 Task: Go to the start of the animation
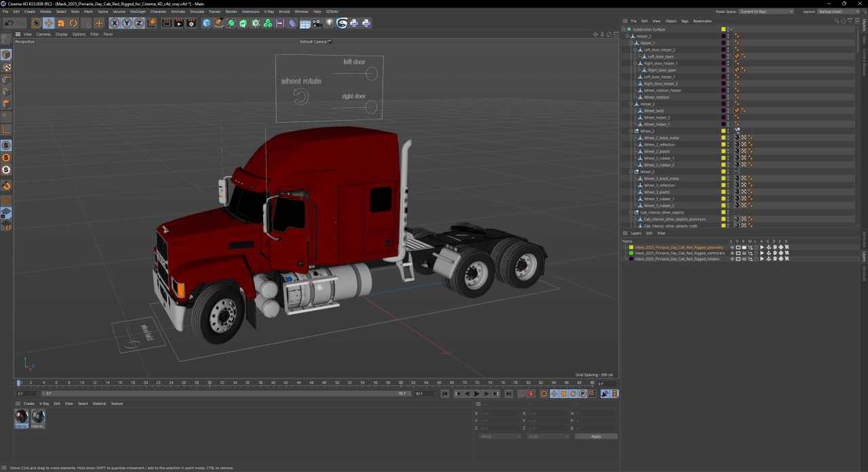pos(445,393)
